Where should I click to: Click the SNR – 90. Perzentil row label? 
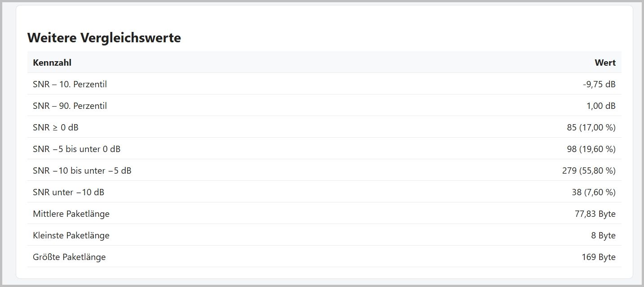point(70,106)
